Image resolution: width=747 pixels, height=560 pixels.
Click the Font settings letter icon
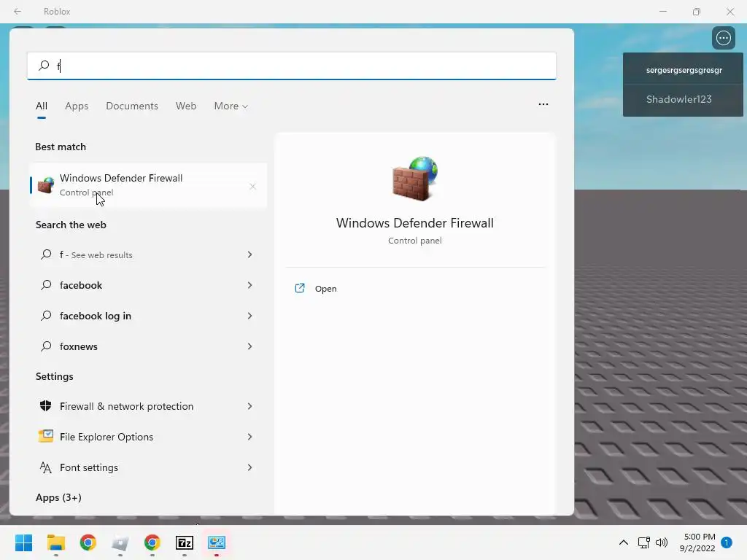(x=46, y=467)
